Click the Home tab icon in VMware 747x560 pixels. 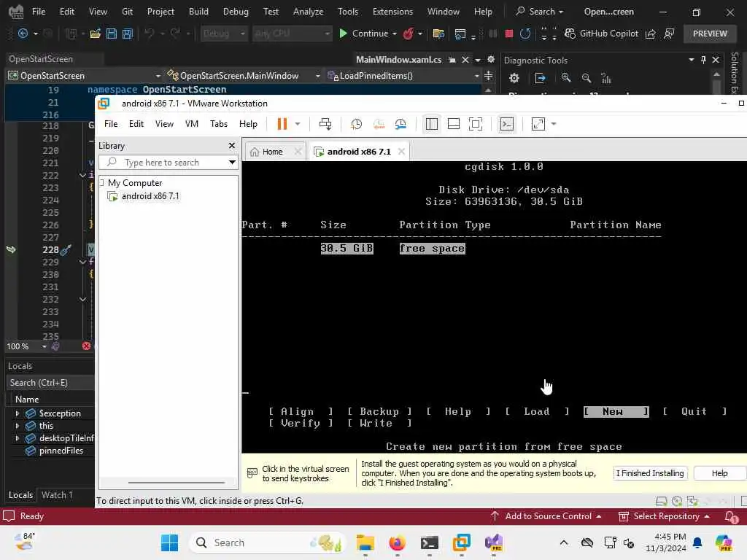[255, 152]
